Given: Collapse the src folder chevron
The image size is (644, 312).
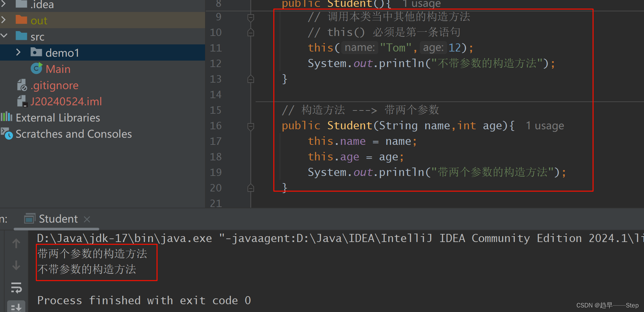Looking at the screenshot, I should click(x=4, y=36).
